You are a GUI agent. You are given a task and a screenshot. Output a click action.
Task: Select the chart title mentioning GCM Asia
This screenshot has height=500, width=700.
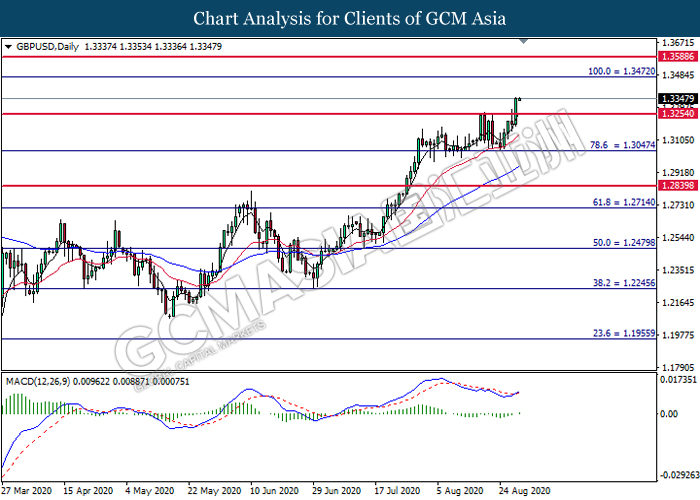(x=350, y=18)
